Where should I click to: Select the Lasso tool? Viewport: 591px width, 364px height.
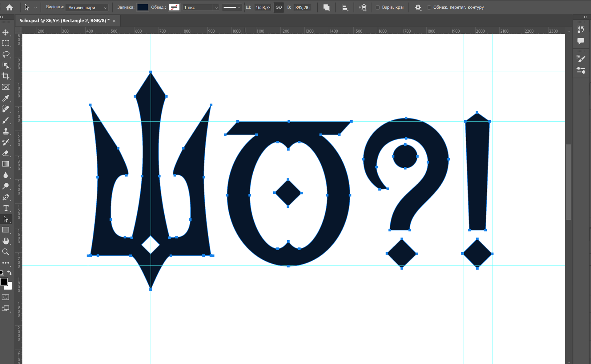6,54
